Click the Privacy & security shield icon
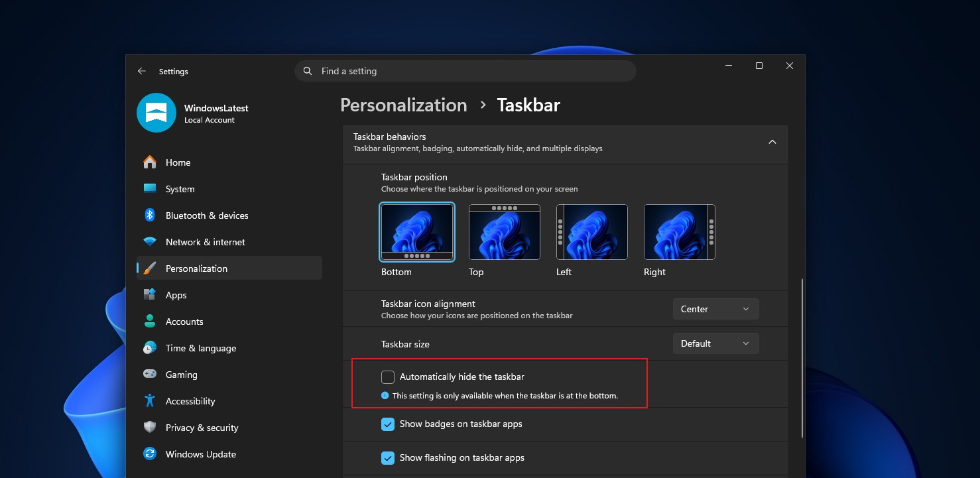980x478 pixels. coord(150,428)
